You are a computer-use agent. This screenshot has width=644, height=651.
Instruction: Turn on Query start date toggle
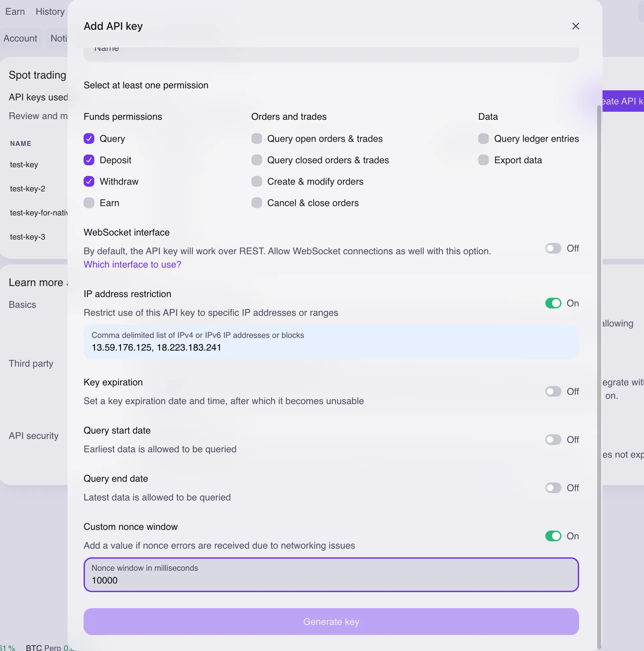tap(553, 440)
